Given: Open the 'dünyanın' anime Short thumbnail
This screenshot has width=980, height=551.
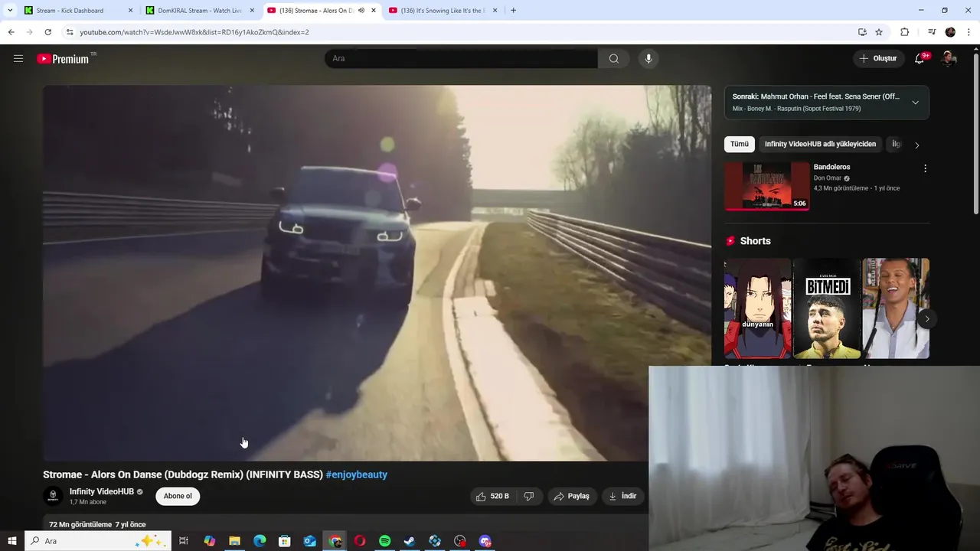Looking at the screenshot, I should click(x=757, y=308).
